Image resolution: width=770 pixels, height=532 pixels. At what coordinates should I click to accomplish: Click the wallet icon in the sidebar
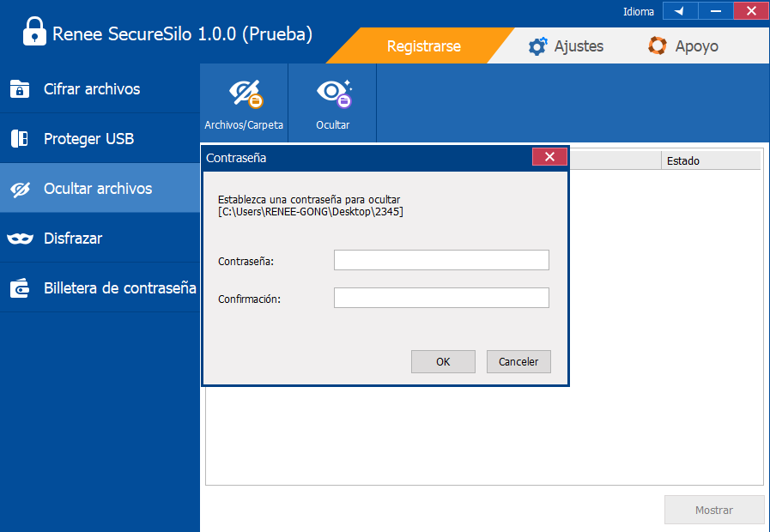pos(20,288)
